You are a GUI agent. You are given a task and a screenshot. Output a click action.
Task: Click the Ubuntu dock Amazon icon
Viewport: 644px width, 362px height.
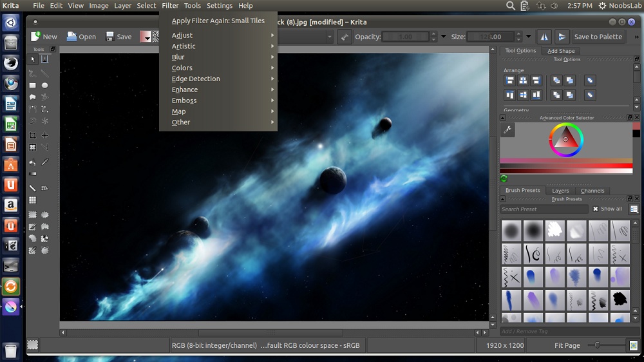tap(11, 205)
